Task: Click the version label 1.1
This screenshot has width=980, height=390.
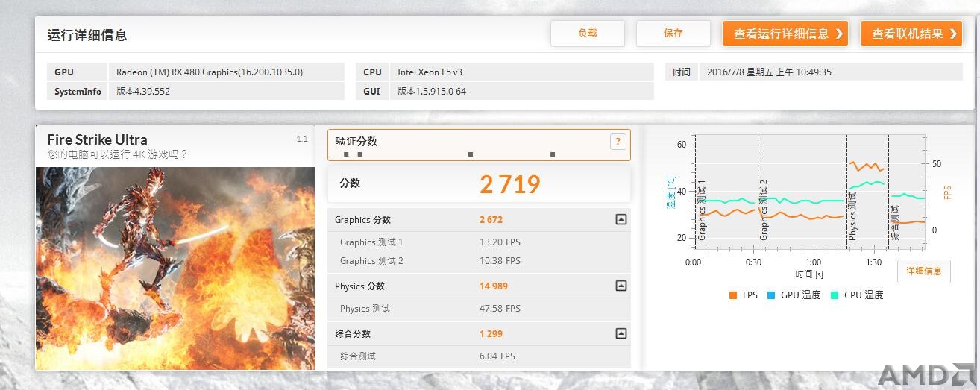Action: click(302, 139)
